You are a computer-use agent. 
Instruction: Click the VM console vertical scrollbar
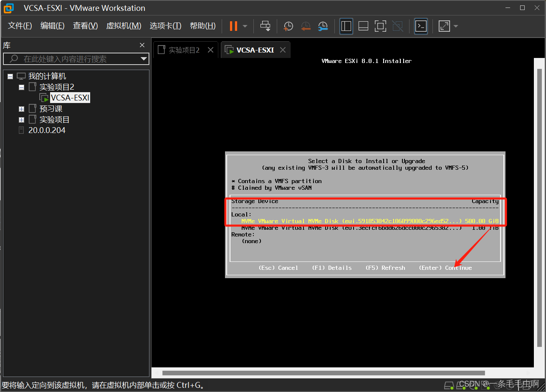539,209
